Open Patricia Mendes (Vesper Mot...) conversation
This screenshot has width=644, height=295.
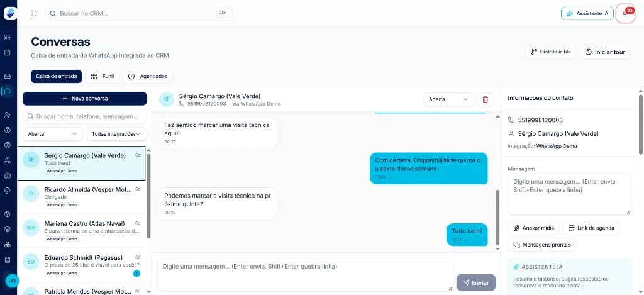pos(81,290)
